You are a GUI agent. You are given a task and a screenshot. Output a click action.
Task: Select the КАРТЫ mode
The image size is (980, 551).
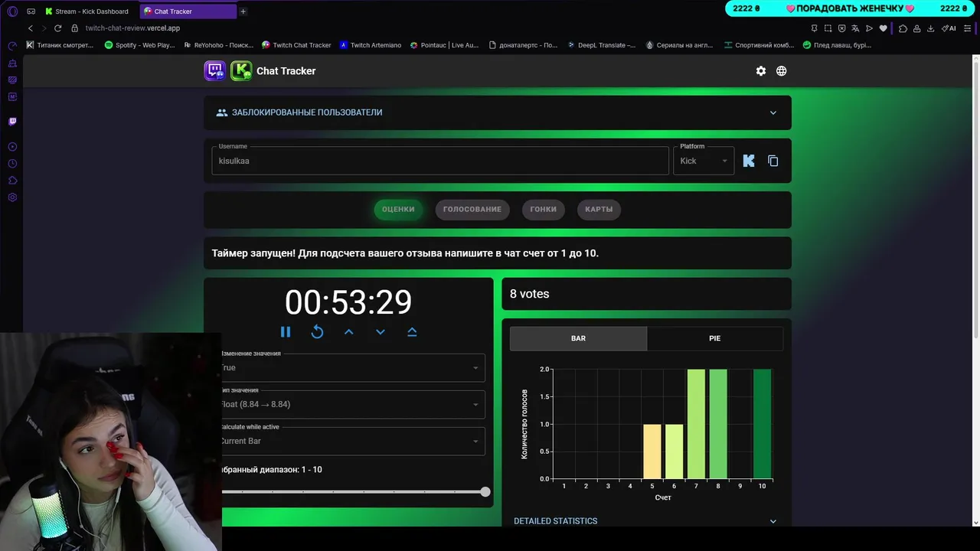[599, 209]
